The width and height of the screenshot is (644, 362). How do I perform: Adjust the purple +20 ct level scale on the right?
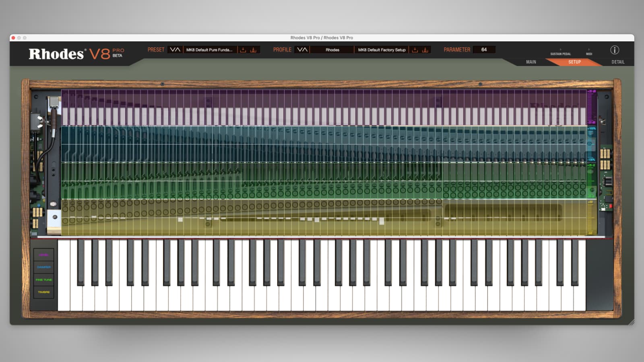pyautogui.click(x=590, y=107)
